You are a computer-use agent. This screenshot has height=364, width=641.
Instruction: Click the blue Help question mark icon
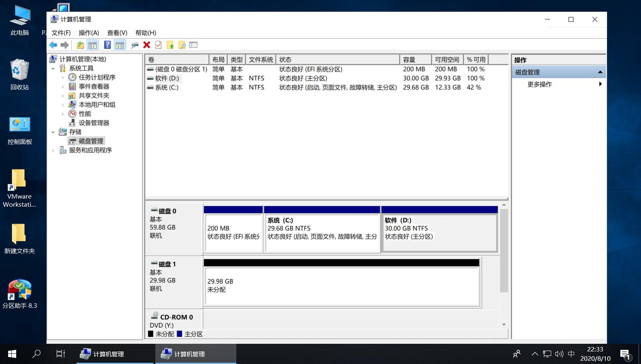[107, 45]
